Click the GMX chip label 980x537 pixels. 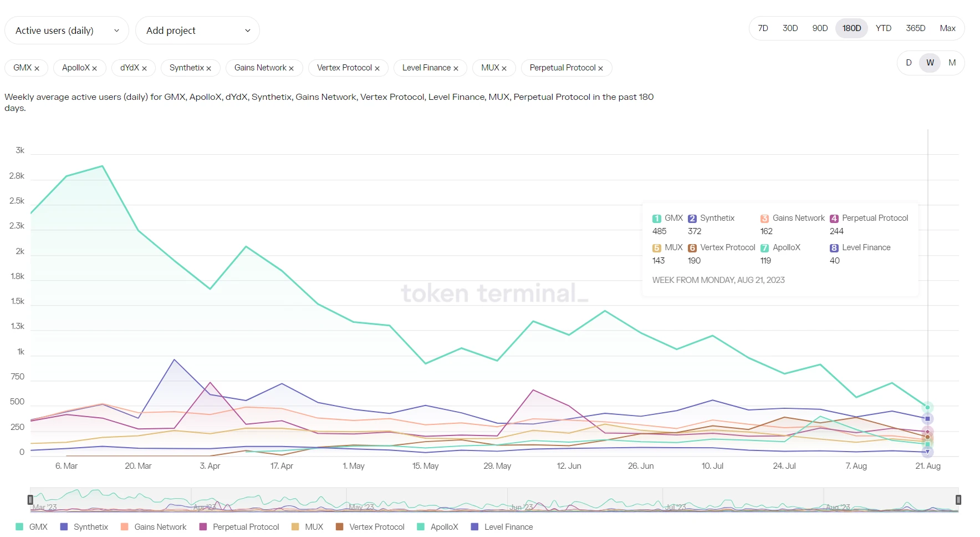click(23, 68)
